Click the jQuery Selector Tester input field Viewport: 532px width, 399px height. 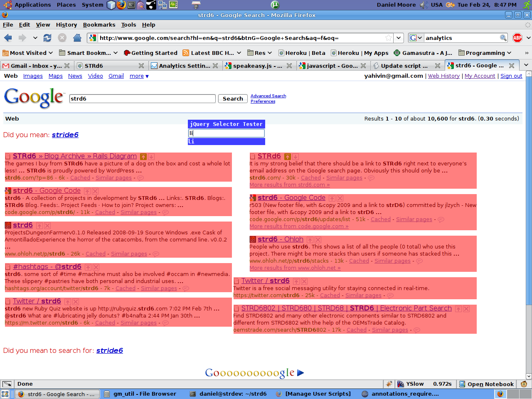[226, 133]
